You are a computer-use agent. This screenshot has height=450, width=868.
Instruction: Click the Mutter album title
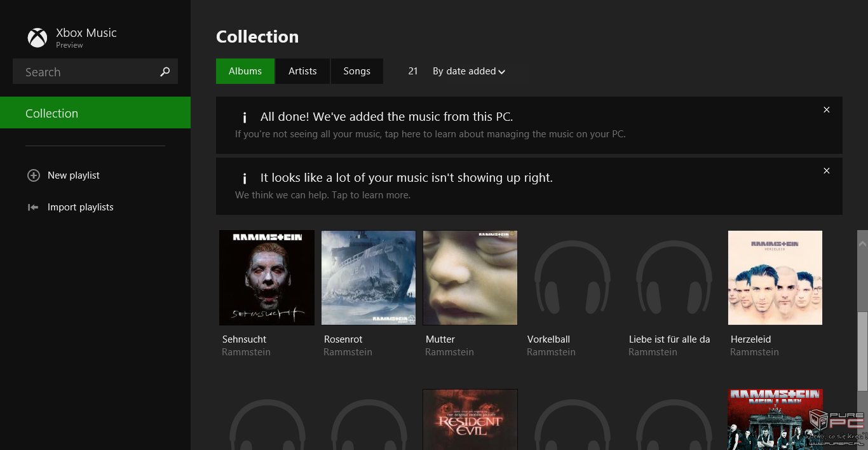pyautogui.click(x=440, y=339)
